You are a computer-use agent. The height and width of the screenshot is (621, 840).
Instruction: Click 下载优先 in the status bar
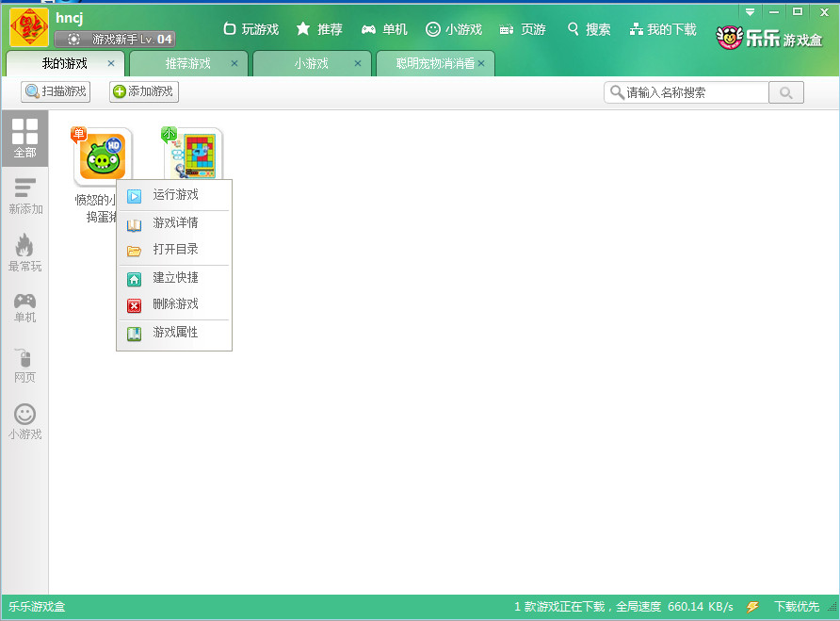(x=796, y=607)
